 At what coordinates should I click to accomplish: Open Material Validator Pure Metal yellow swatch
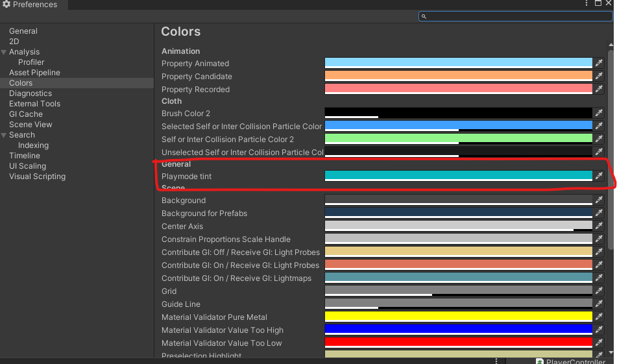459,317
